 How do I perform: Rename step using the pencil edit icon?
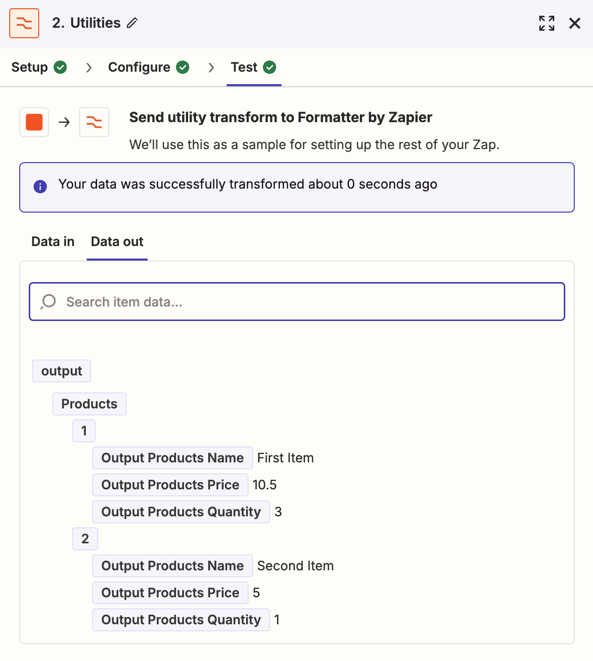tap(132, 23)
